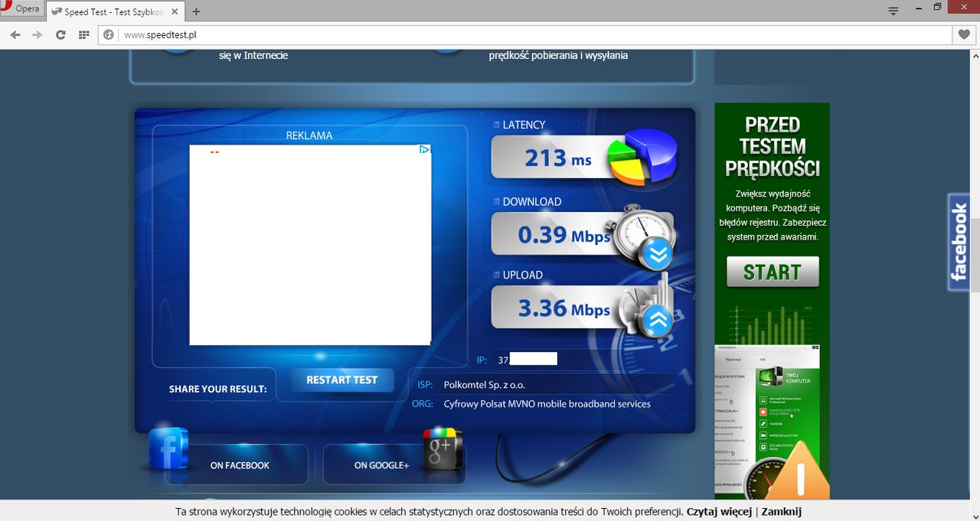Click the latency pie chart icon
Image resolution: width=980 pixels, height=521 pixels.
[x=642, y=157]
